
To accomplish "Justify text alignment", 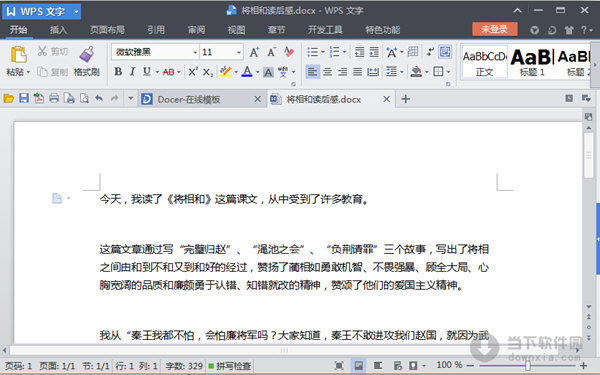I will [x=357, y=72].
